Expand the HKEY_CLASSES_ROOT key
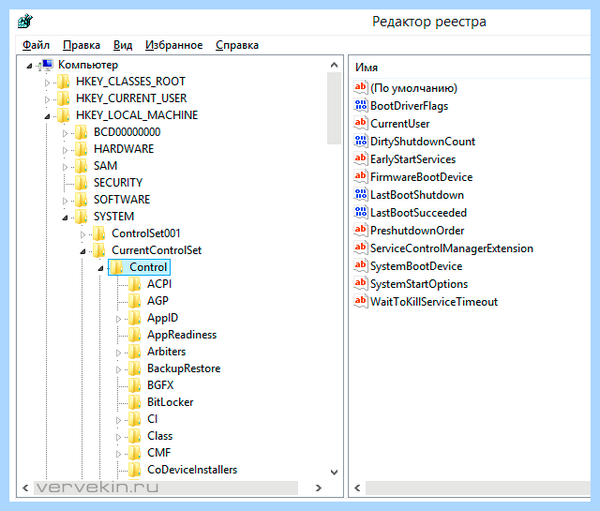This screenshot has height=511, width=600. (47, 82)
